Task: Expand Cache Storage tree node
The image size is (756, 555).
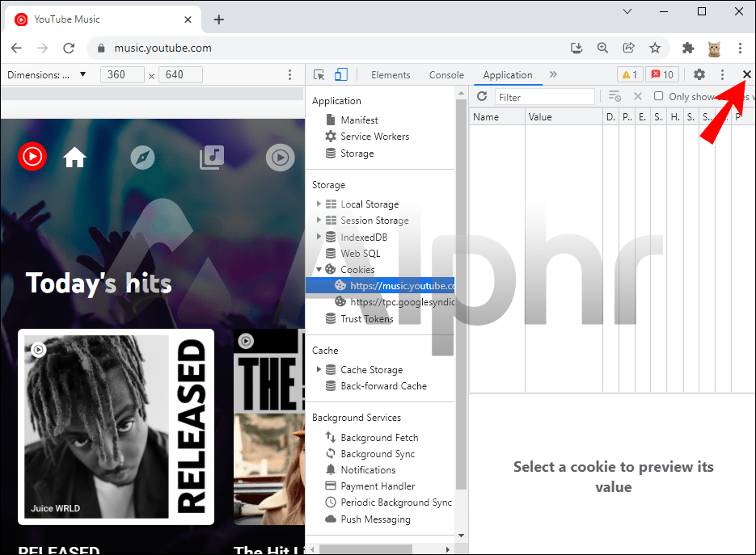Action: click(319, 369)
